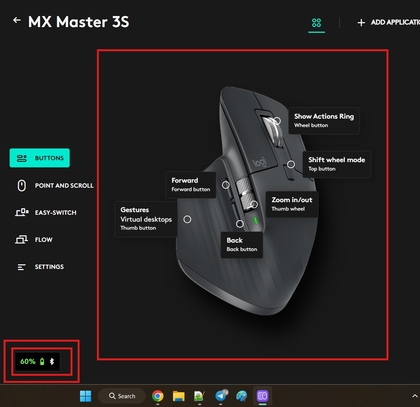
Task: Show hidden system tray icons chevron
Action: [415, 396]
